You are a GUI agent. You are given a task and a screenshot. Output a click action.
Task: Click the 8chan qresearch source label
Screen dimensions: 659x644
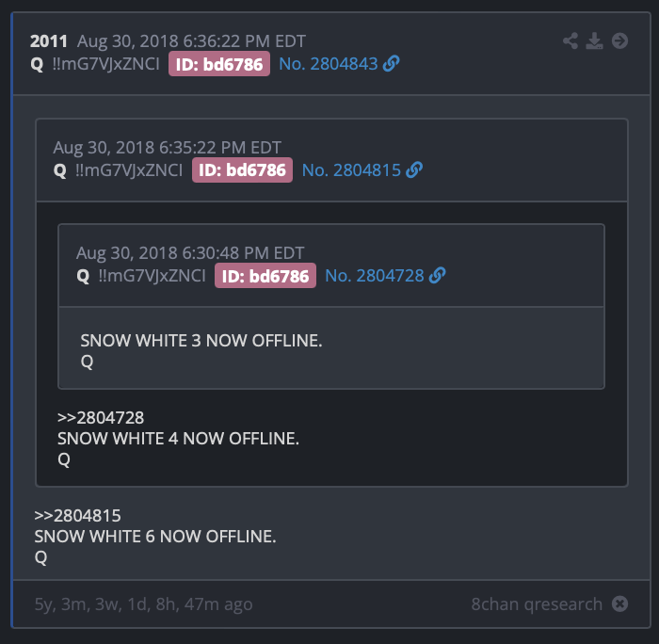click(537, 604)
